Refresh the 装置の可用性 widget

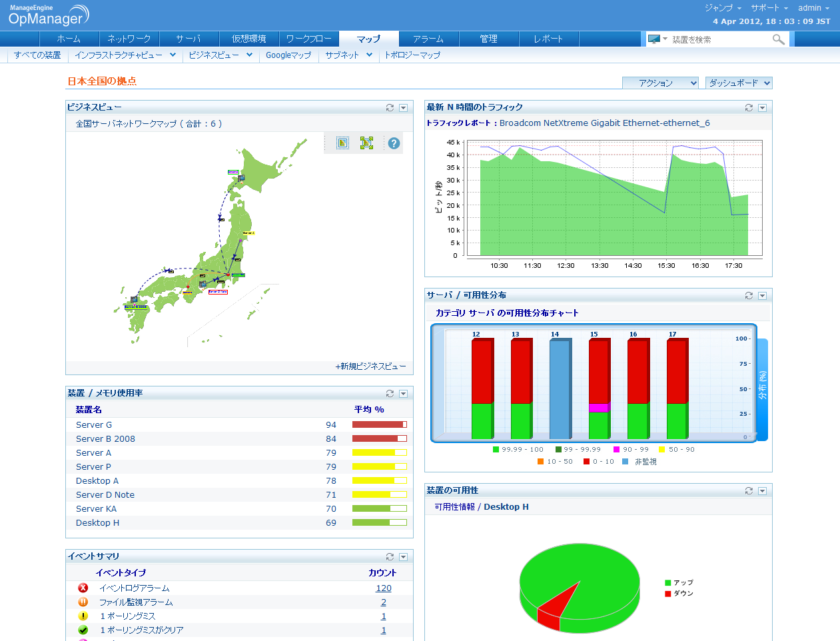coord(749,490)
